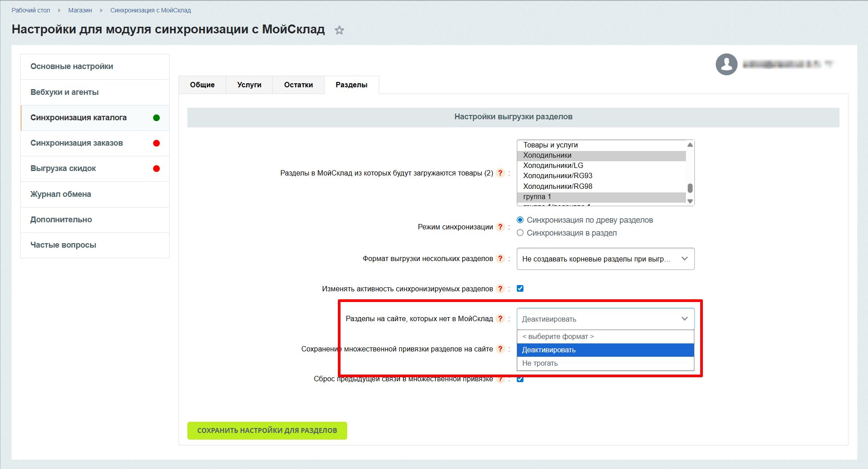868x469 pixels.
Task: Open the user profile avatar
Action: pos(726,64)
